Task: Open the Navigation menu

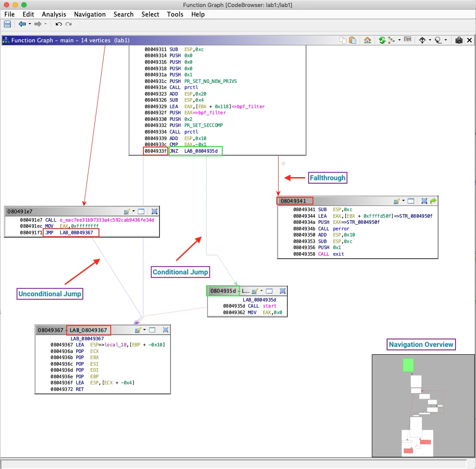Action: [90, 14]
